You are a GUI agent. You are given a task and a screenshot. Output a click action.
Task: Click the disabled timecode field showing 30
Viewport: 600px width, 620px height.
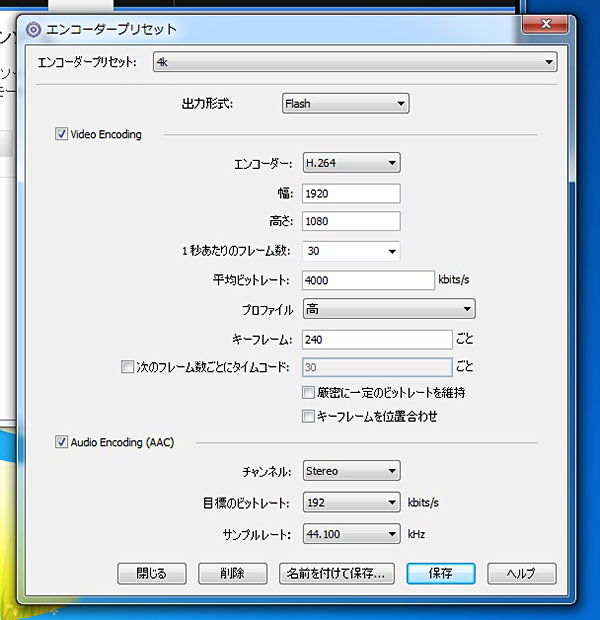coord(377,367)
